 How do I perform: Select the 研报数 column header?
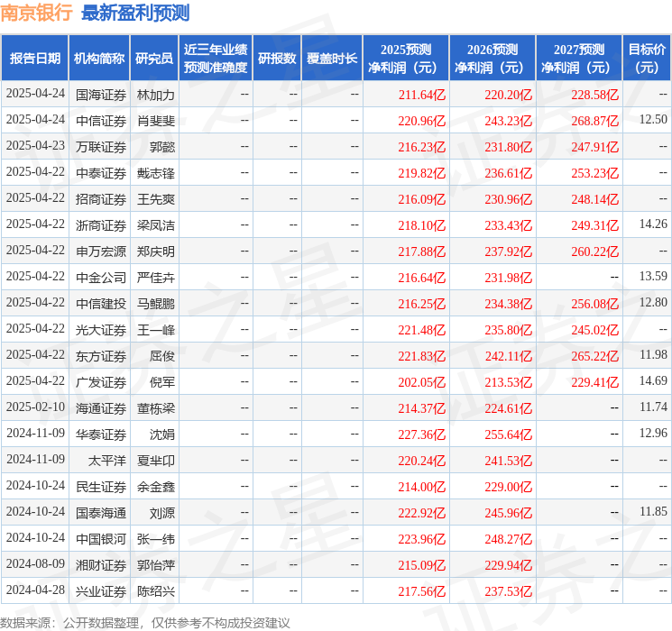(277, 58)
